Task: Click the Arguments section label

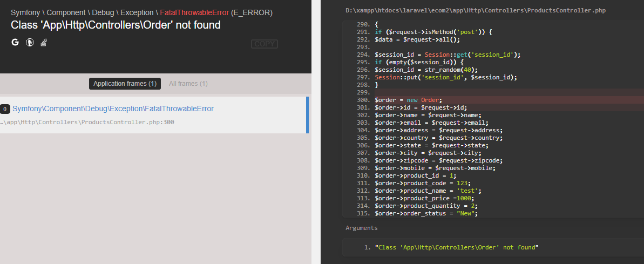Action: tap(362, 228)
